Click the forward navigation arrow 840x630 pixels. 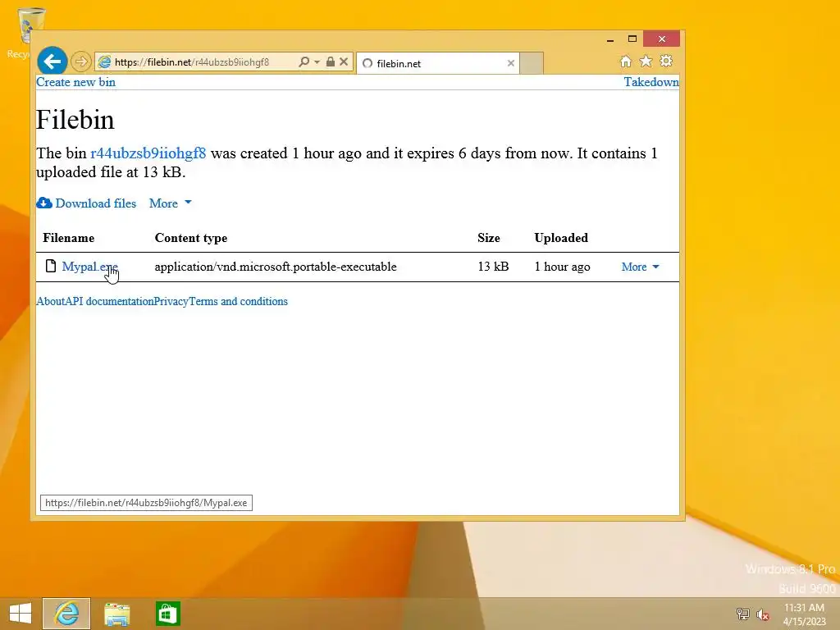pos(81,62)
